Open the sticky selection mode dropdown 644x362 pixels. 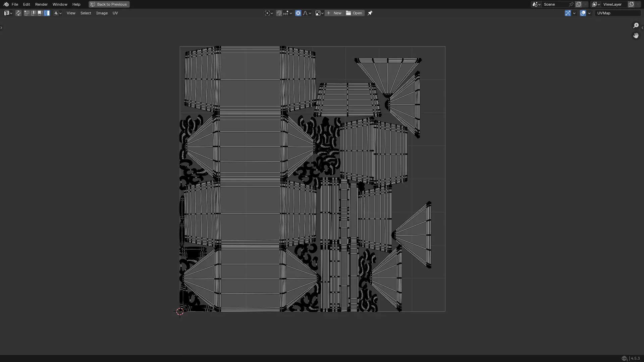(x=58, y=13)
